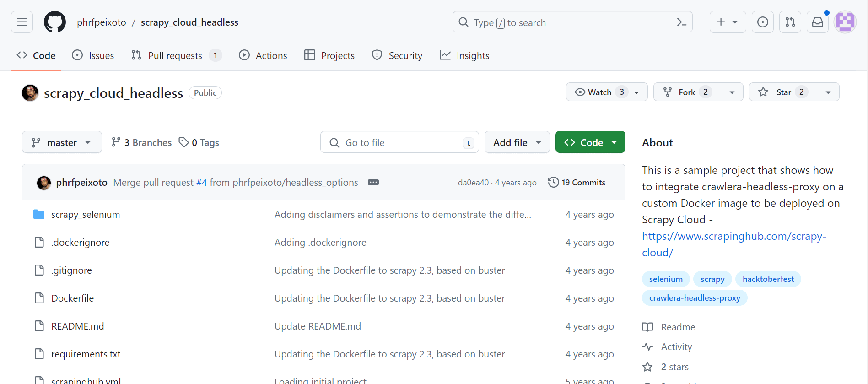The width and height of the screenshot is (868, 384).
Task: Open the issues shortcut icon in header
Action: point(762,22)
